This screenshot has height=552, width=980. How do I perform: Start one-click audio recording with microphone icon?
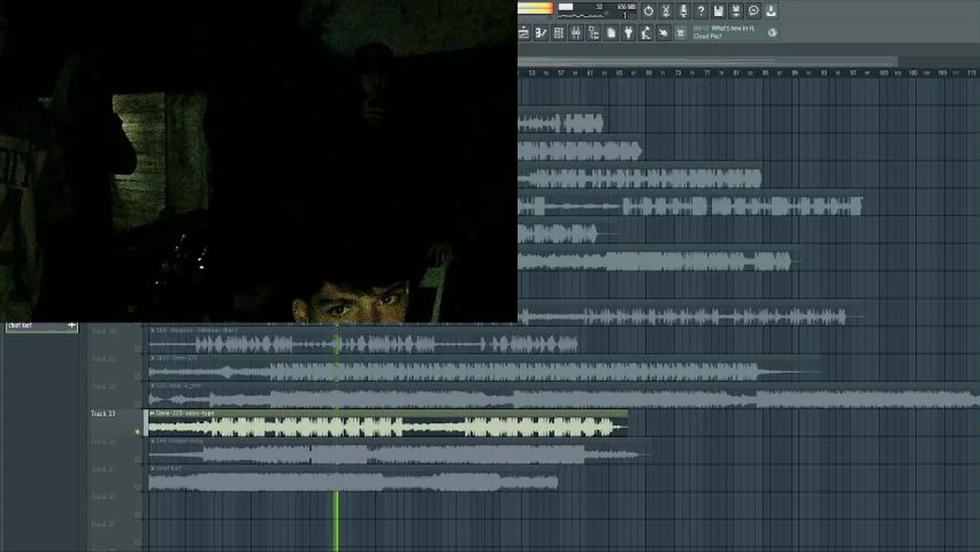tap(683, 11)
